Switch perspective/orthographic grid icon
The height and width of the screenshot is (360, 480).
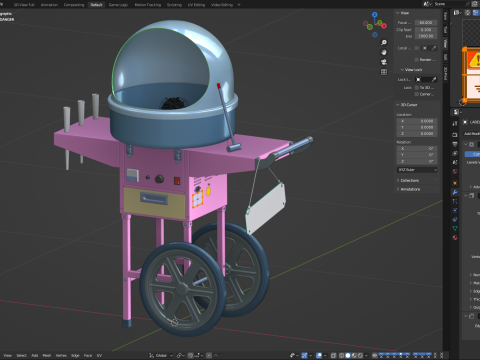coord(384,72)
